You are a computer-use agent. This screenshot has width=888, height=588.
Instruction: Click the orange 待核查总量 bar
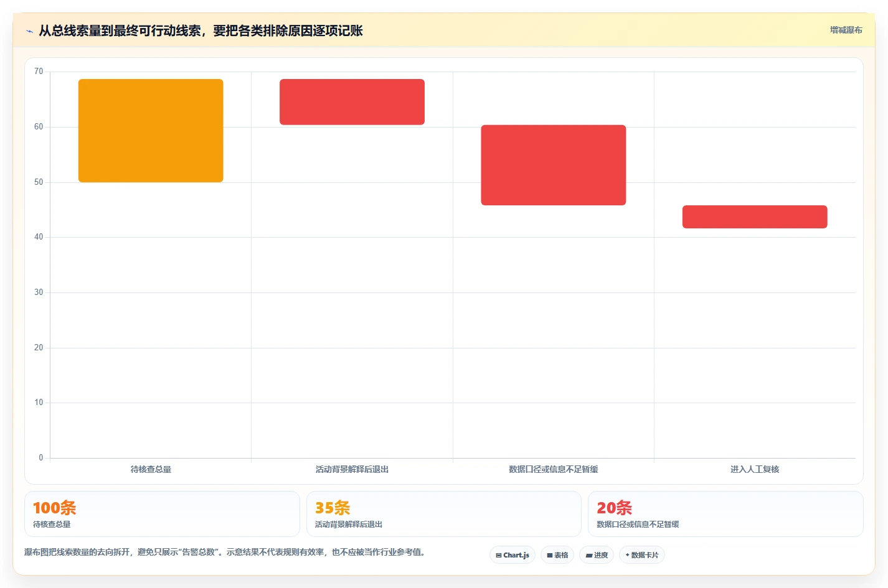pyautogui.click(x=151, y=131)
